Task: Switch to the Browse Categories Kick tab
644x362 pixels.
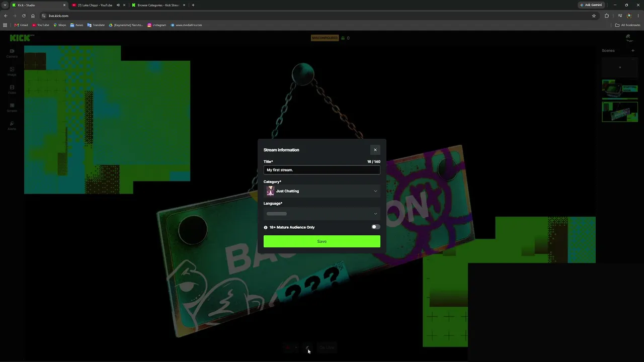Action: tap(158, 5)
